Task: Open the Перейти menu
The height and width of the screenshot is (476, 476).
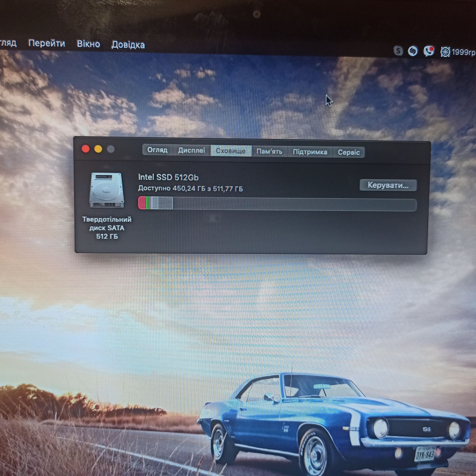Action: point(47,43)
